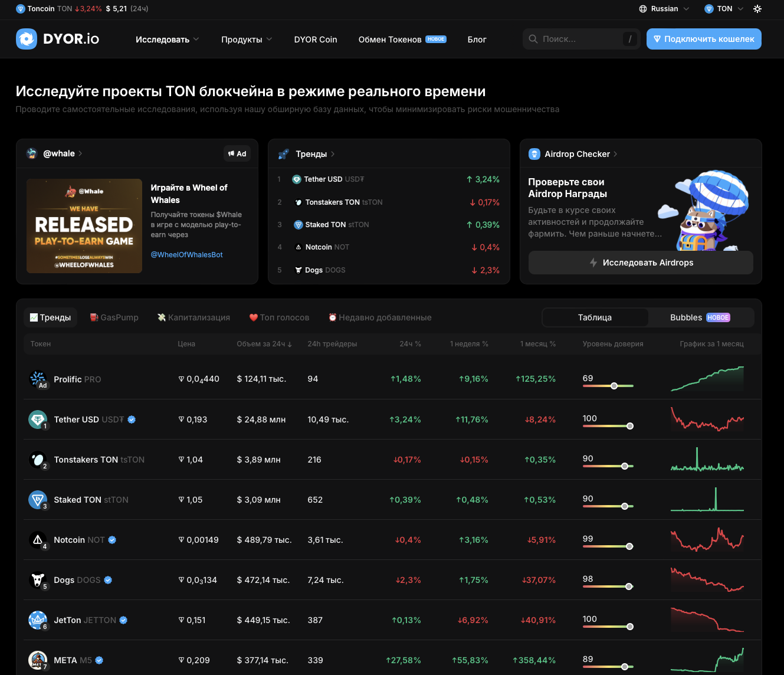Image resolution: width=784 pixels, height=675 pixels.
Task: Click the Цена column header
Action: pyautogui.click(x=186, y=344)
